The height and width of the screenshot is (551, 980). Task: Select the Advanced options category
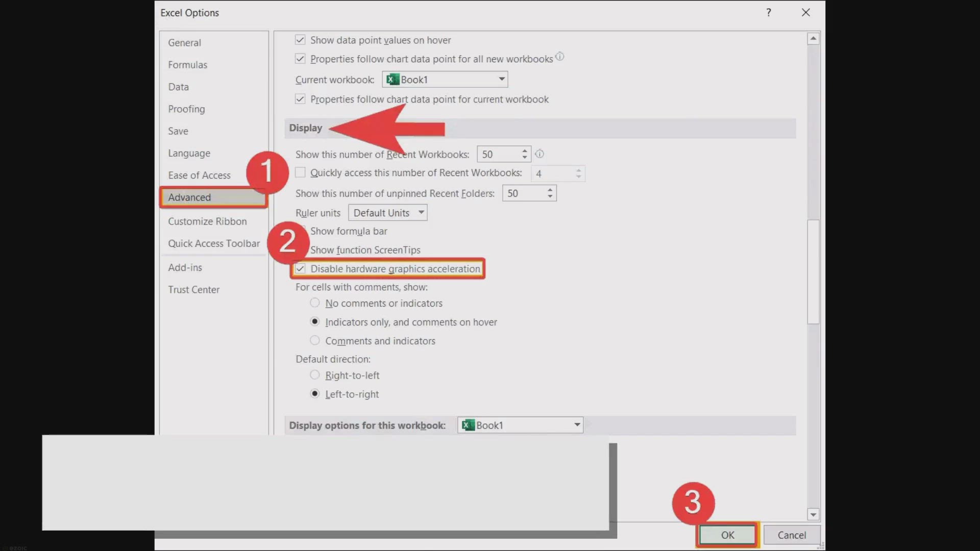213,197
